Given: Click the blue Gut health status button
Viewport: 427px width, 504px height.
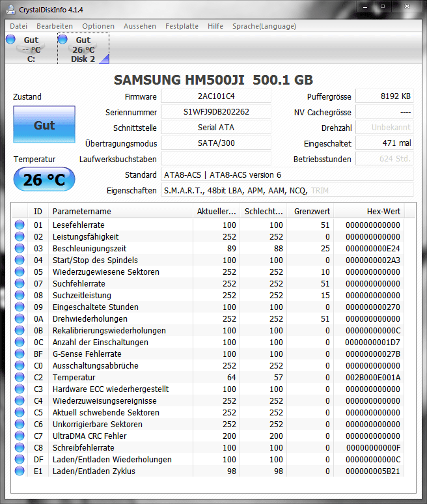Looking at the screenshot, I should click(x=44, y=125).
